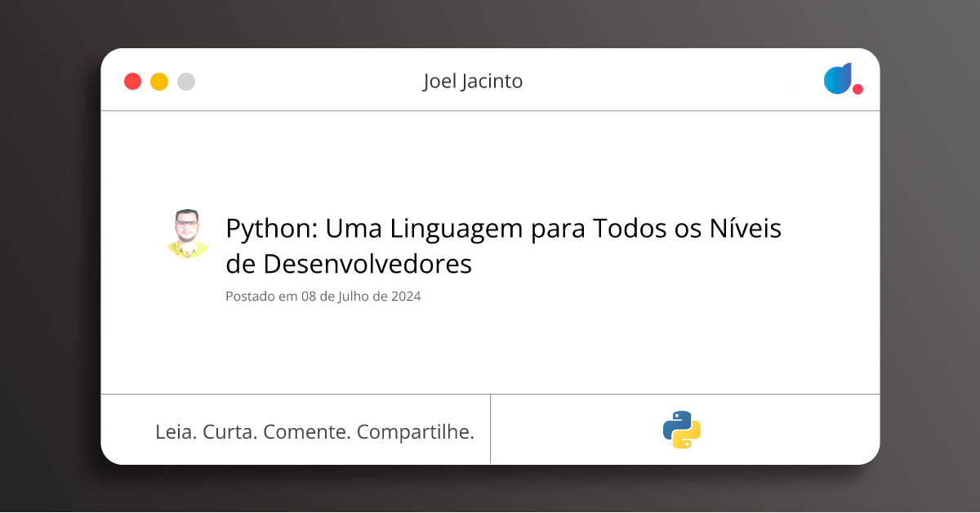Click the pink dot beside the DIO logo
Viewport: 980px width, 513px height.
(x=857, y=89)
